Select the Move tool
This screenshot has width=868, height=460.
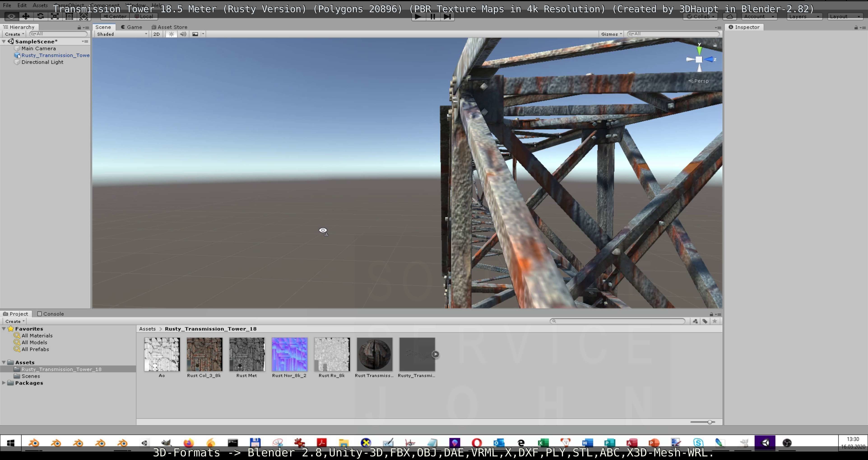click(26, 16)
